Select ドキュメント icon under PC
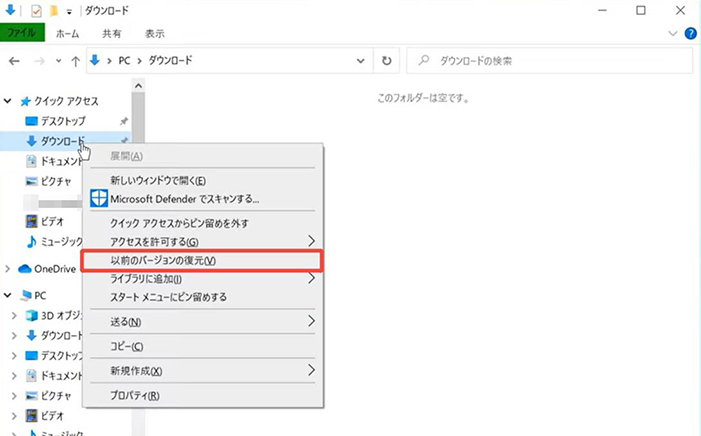Image resolution: width=701 pixels, height=436 pixels. point(31,376)
